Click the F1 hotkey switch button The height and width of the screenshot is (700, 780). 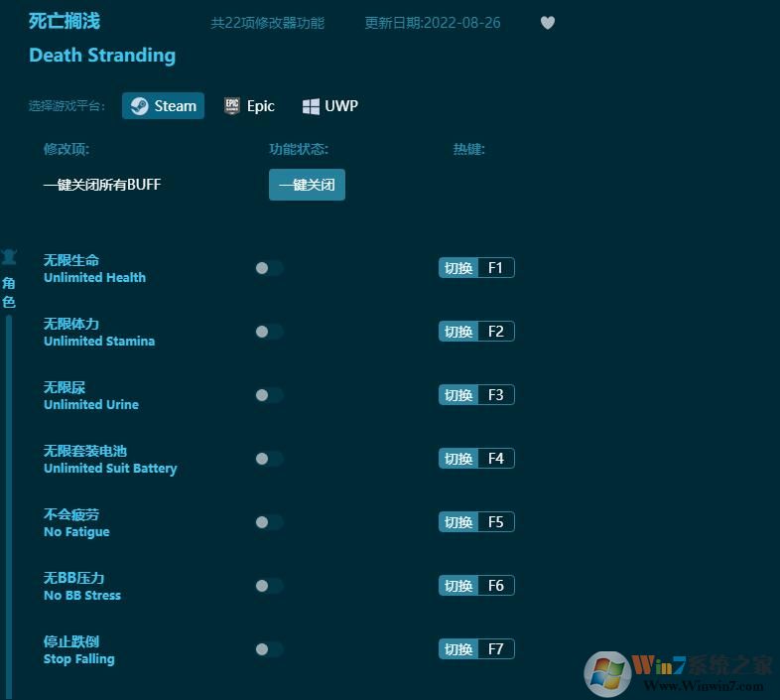pyautogui.click(x=476, y=268)
